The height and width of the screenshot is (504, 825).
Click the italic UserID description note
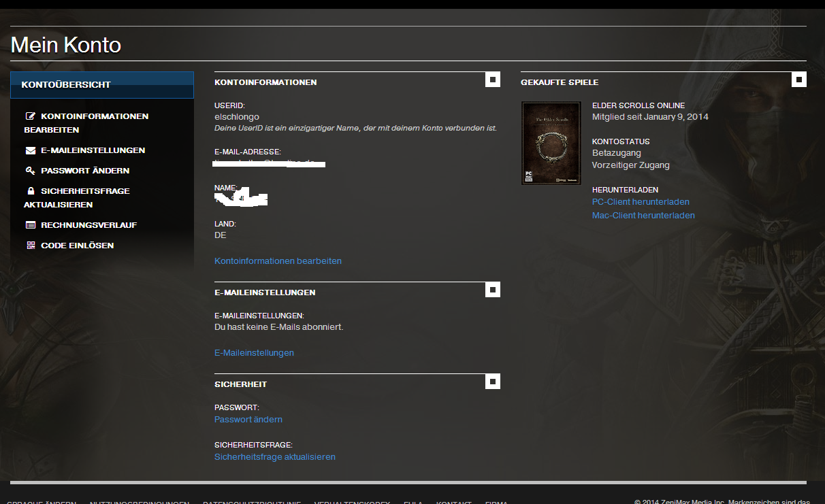pyautogui.click(x=356, y=129)
